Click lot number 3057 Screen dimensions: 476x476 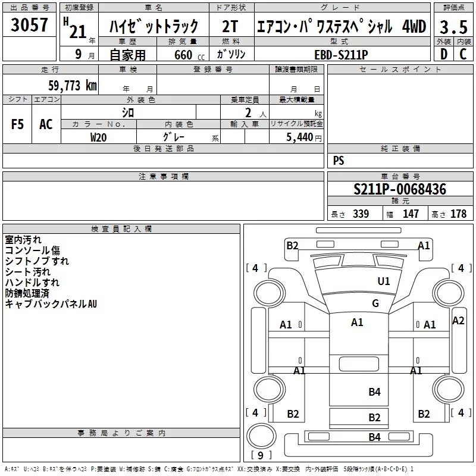pyautogui.click(x=29, y=24)
